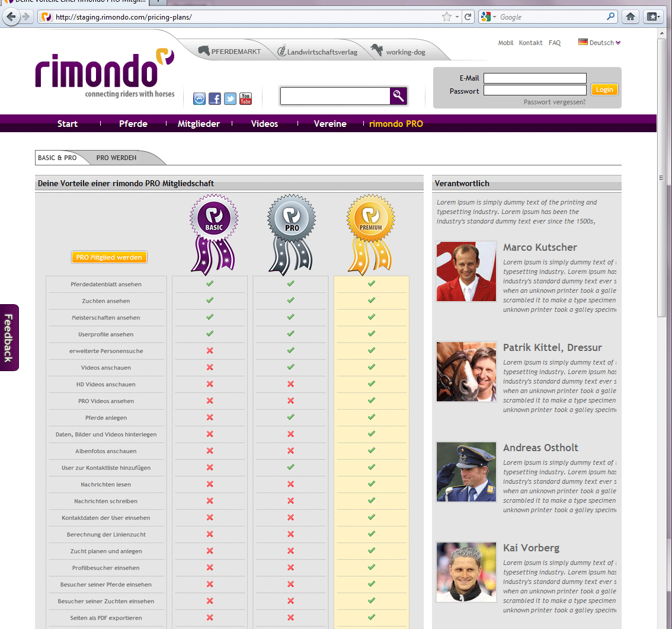Click PRO Mitglied werden button
The image size is (672, 629).
[x=109, y=257]
